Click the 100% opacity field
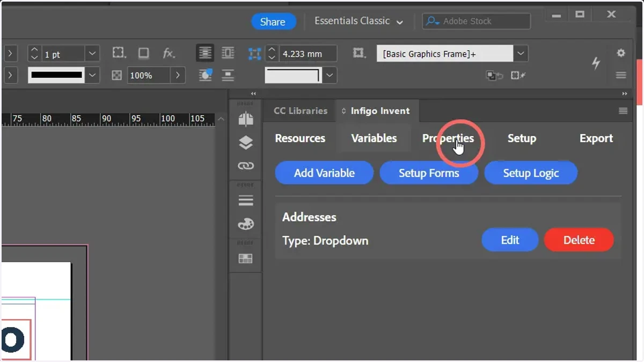644x362 pixels. 149,76
